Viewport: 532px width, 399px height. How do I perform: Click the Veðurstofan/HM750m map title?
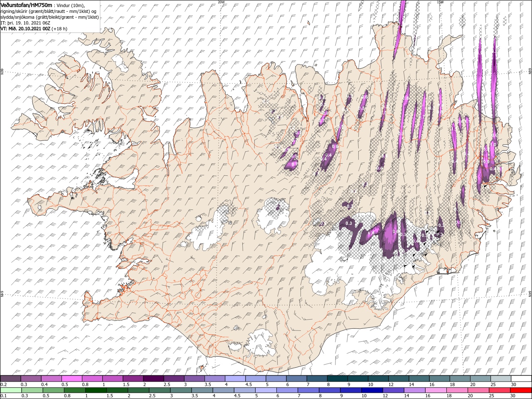[27, 5]
